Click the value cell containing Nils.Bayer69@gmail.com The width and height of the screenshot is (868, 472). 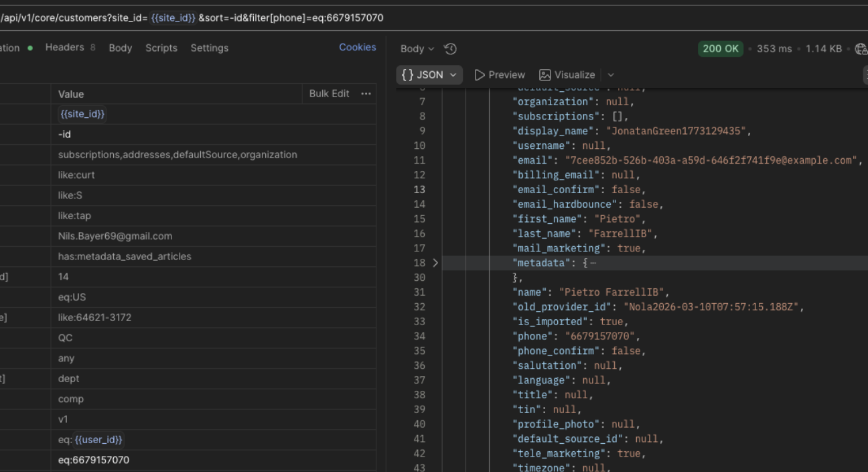115,236
